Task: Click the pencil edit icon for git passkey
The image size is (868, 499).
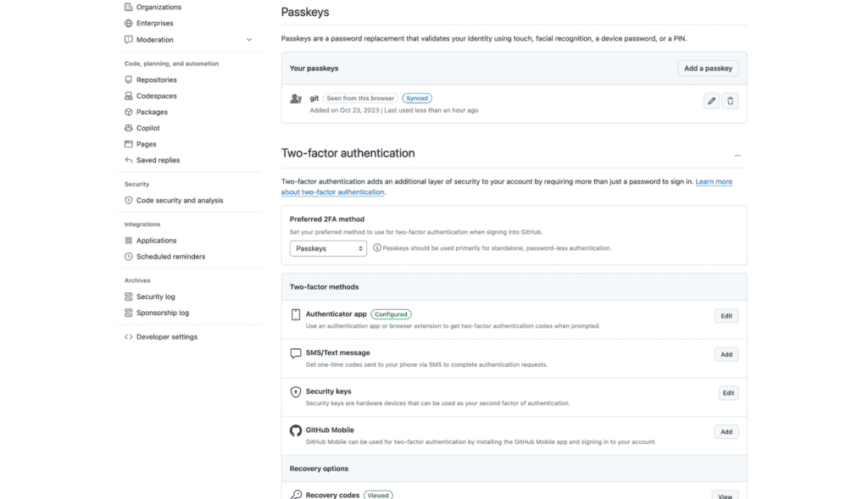Action: (711, 101)
